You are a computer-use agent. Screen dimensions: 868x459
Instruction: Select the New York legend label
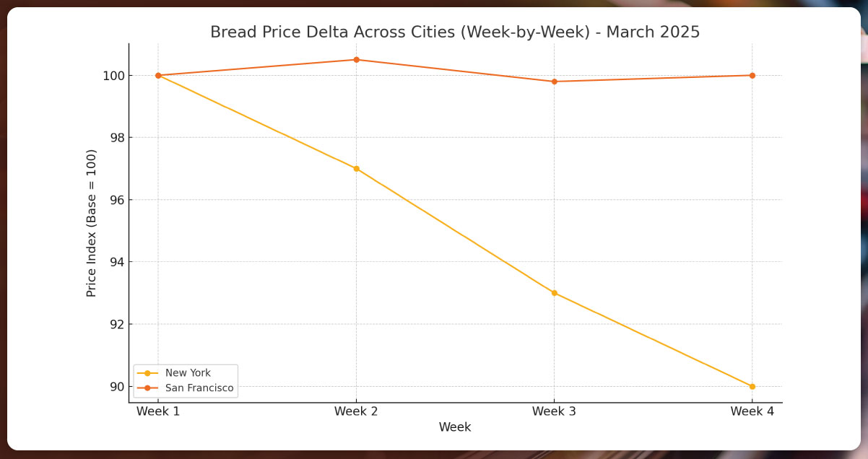(188, 373)
